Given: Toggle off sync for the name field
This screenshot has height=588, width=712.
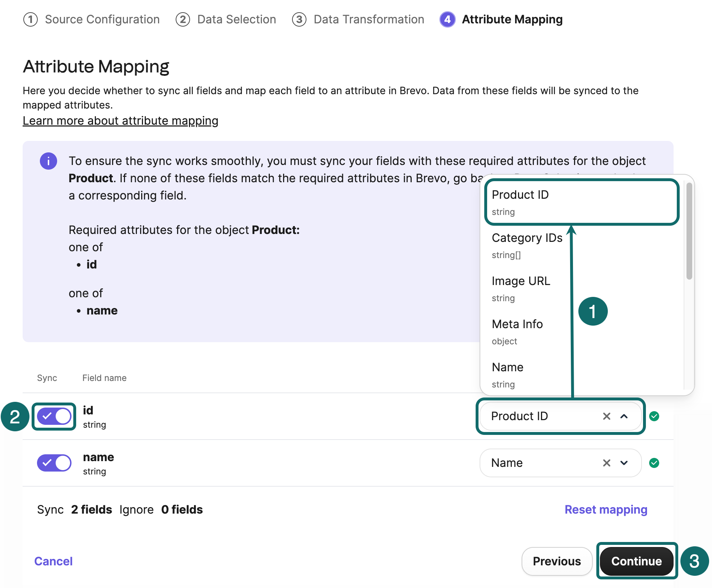Looking at the screenshot, I should pos(54,463).
